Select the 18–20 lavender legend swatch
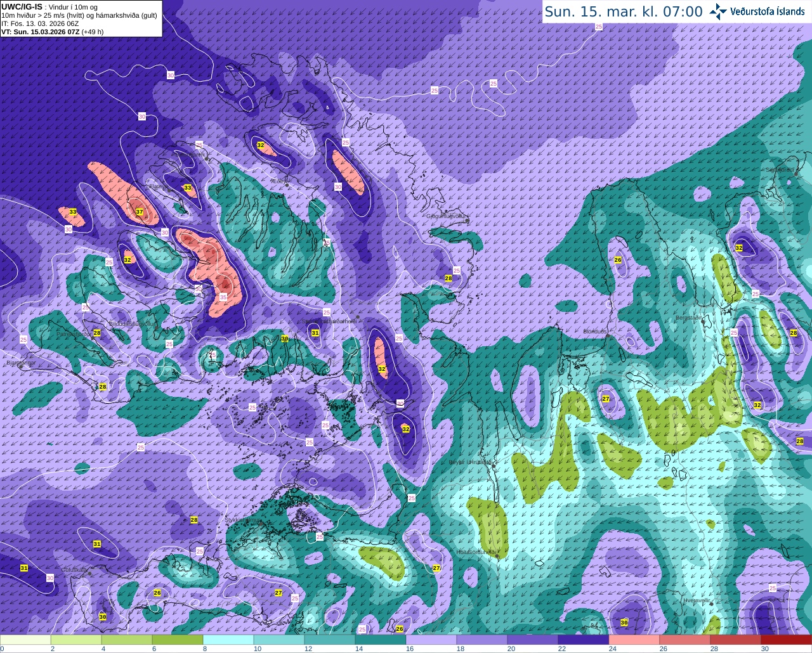812x653 pixels. tap(482, 640)
